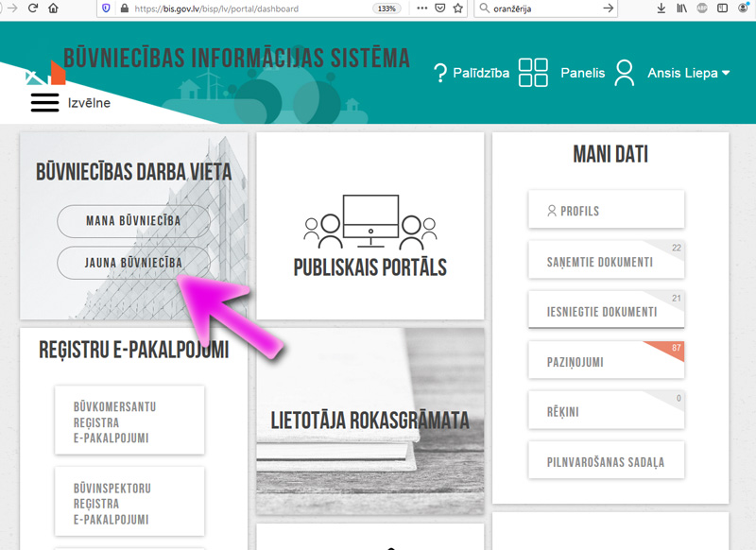Screen dimensions: 756x550
Task: Click the Palīdzība question mark icon
Action: (439, 73)
